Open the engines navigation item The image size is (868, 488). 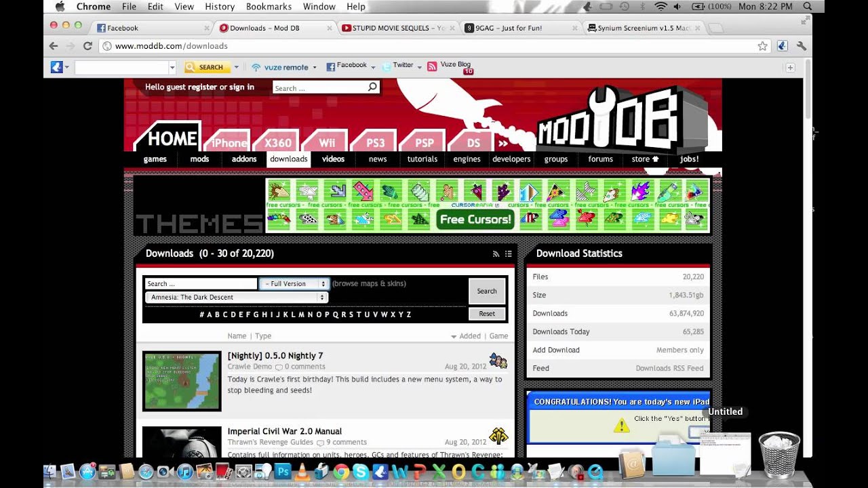coord(467,159)
